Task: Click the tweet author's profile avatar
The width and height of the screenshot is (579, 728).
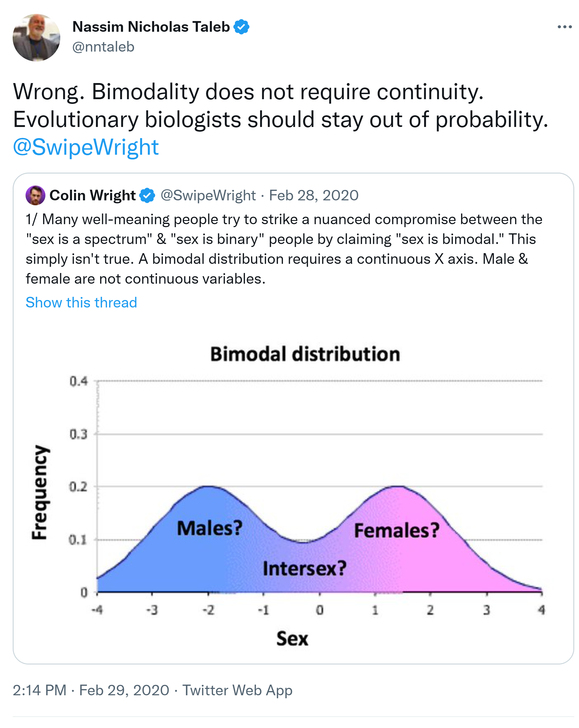Action: [x=36, y=37]
